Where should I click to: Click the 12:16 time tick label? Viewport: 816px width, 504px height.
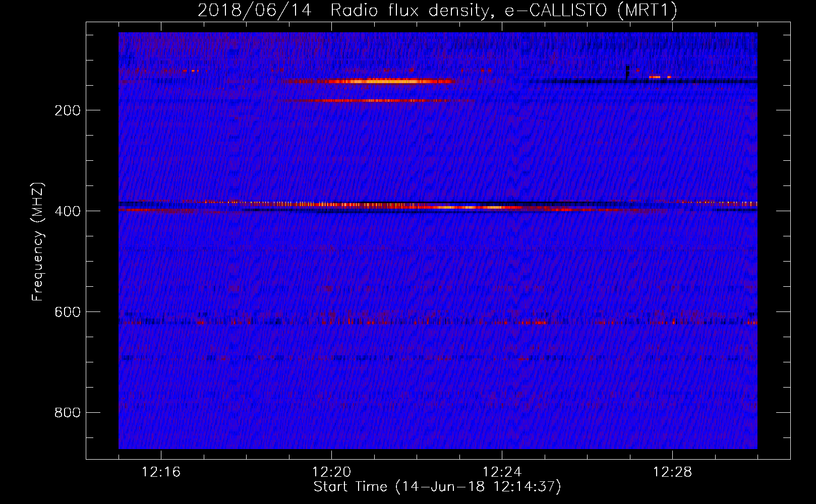click(161, 472)
